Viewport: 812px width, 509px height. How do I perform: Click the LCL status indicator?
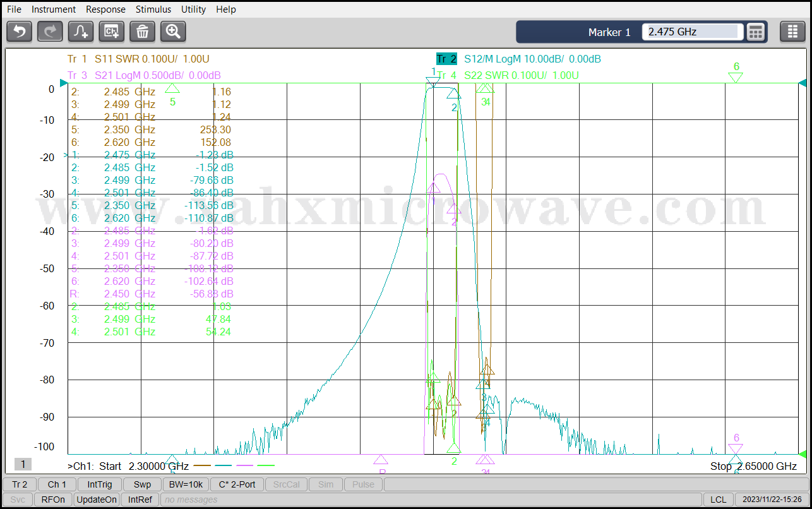[718, 500]
